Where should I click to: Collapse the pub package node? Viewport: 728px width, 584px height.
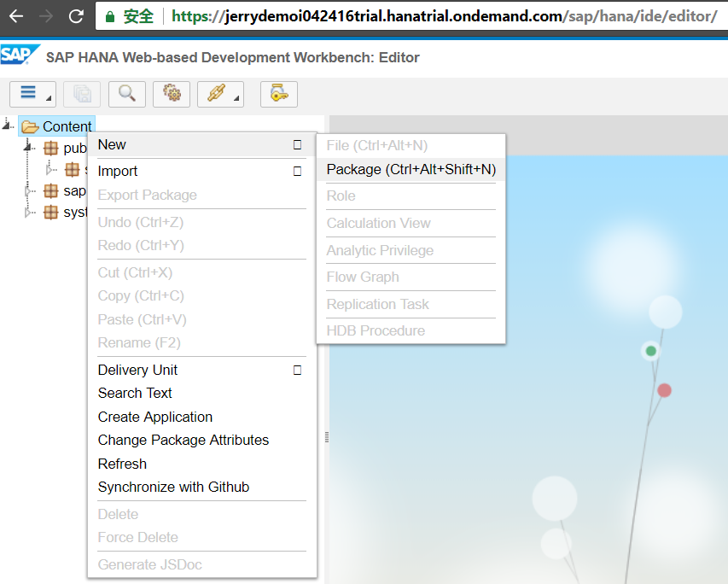point(29,148)
